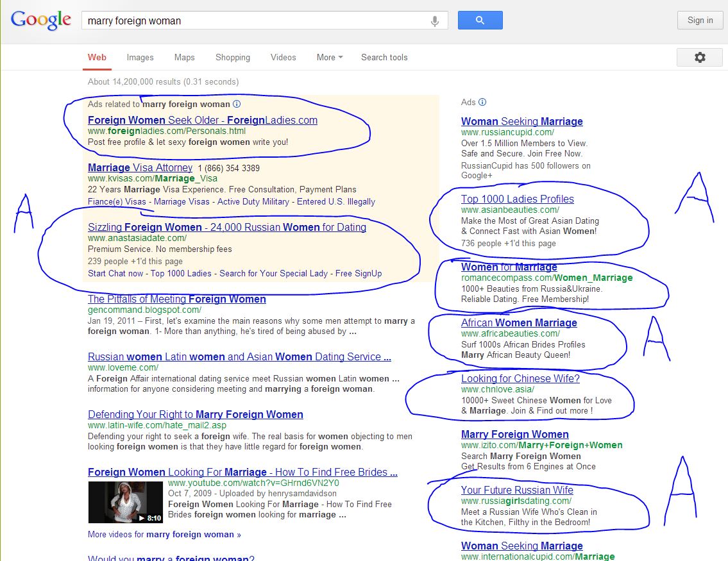Viewport: 728px width, 561px height.
Task: Click the 'www.africabeauties.com/' URL text
Action: pyautogui.click(x=511, y=333)
